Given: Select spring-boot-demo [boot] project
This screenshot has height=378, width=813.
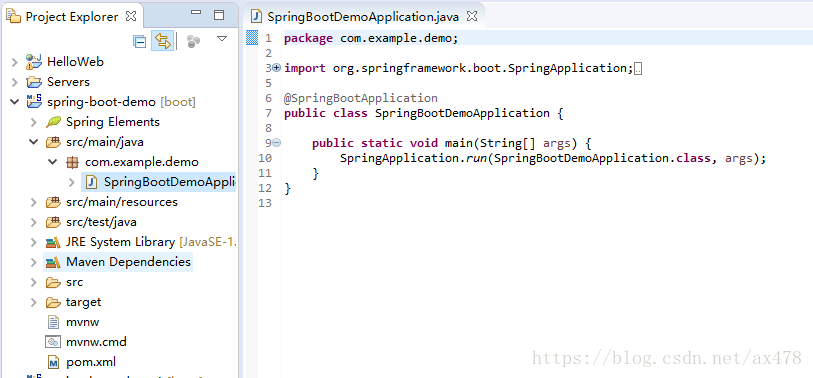Looking at the screenshot, I should tap(121, 102).
